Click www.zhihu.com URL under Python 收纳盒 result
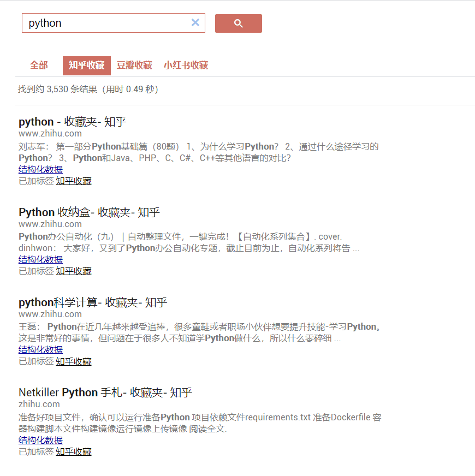The width and height of the screenshot is (475, 476). [x=50, y=224]
